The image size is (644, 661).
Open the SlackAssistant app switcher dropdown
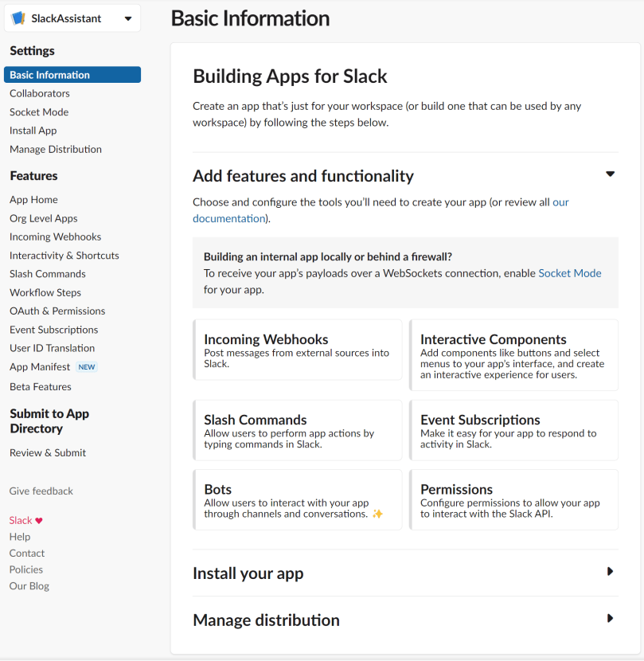point(127,18)
